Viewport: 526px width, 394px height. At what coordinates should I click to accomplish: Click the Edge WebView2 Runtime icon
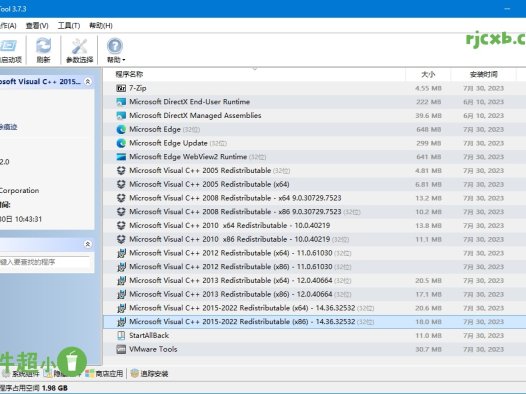121,157
